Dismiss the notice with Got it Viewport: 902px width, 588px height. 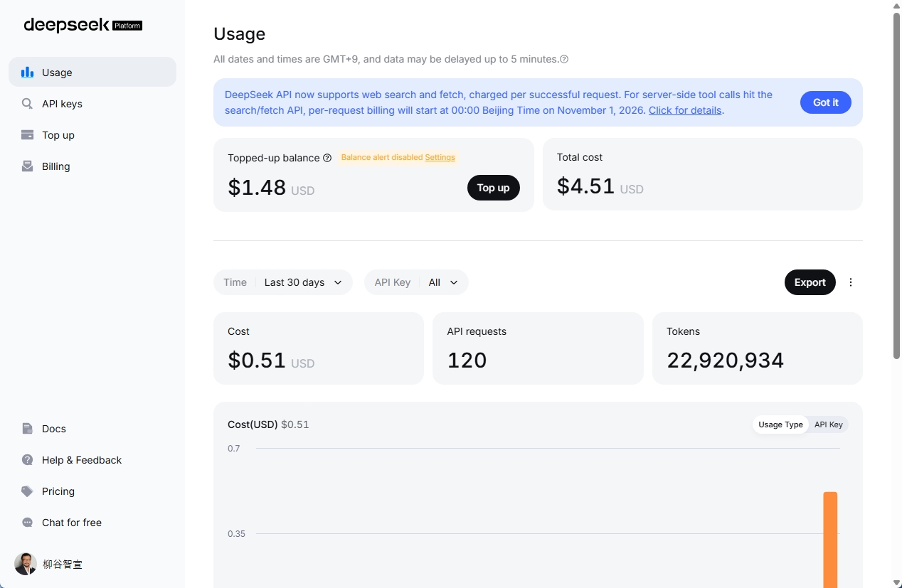pos(826,102)
